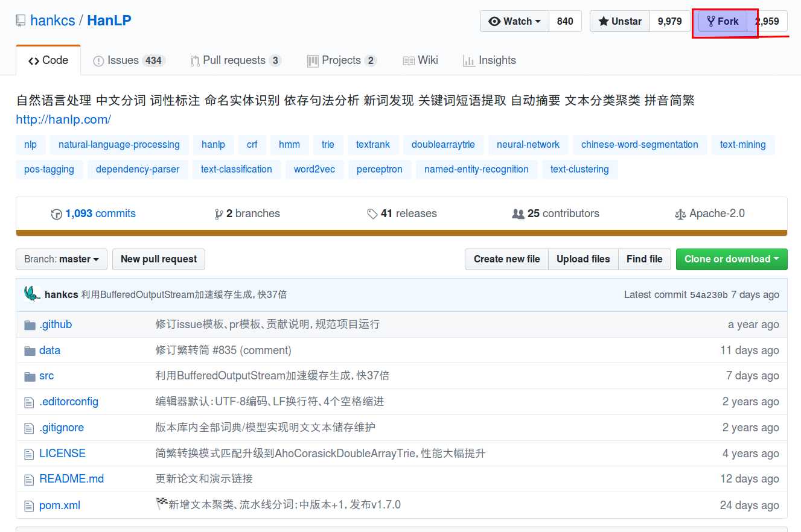Open the Wiki tab

[x=420, y=60]
